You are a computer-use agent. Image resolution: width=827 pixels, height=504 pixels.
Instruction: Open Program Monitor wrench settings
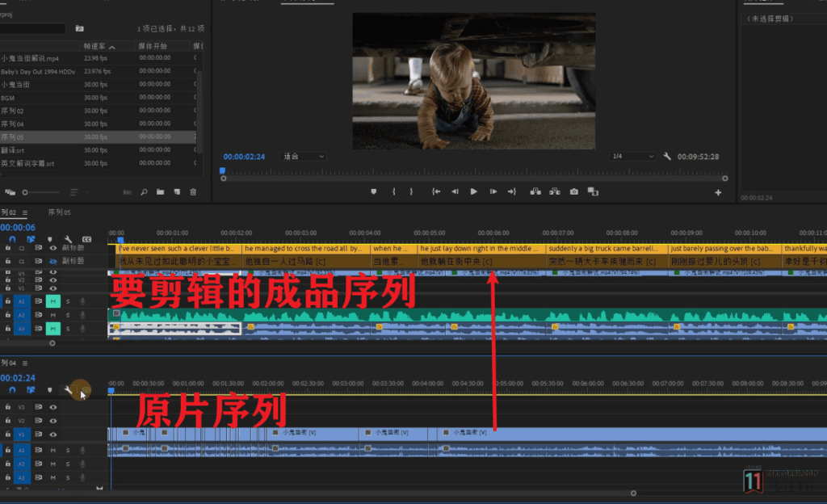[667, 157]
